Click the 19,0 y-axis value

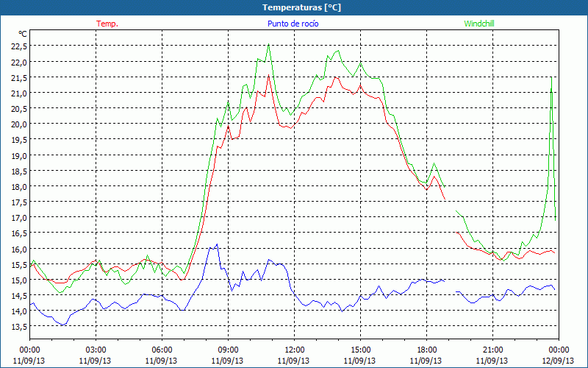[19, 155]
